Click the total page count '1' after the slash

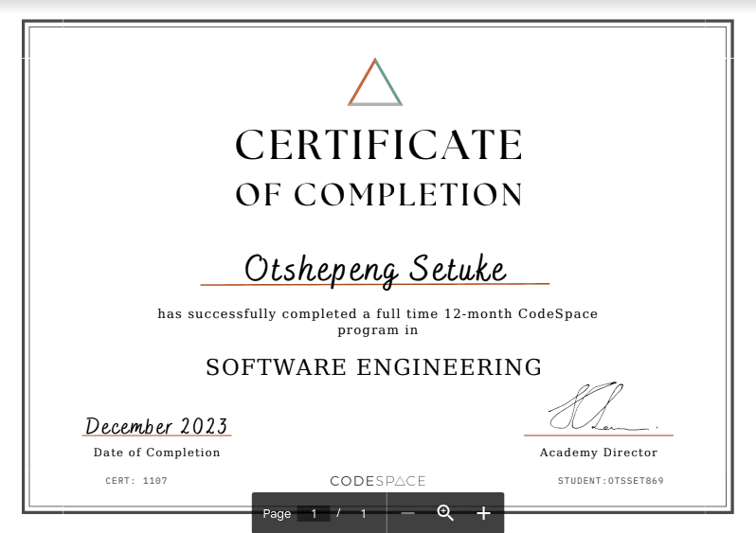(x=364, y=514)
